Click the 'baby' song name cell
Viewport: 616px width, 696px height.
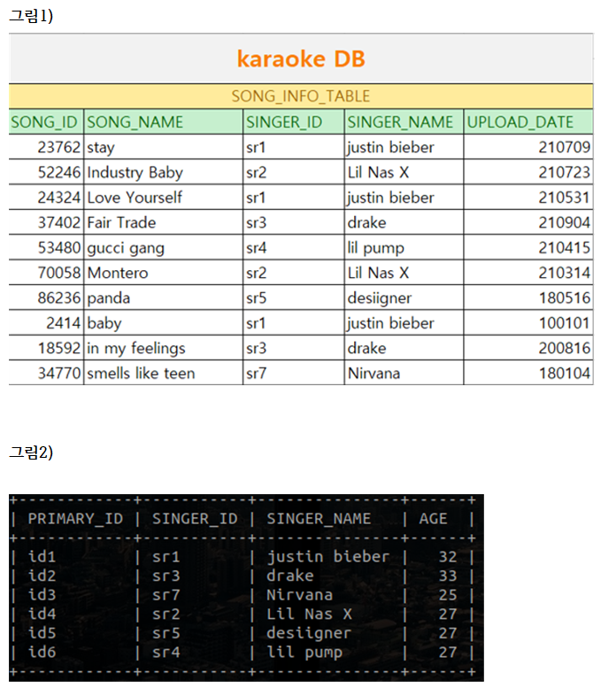(x=164, y=323)
